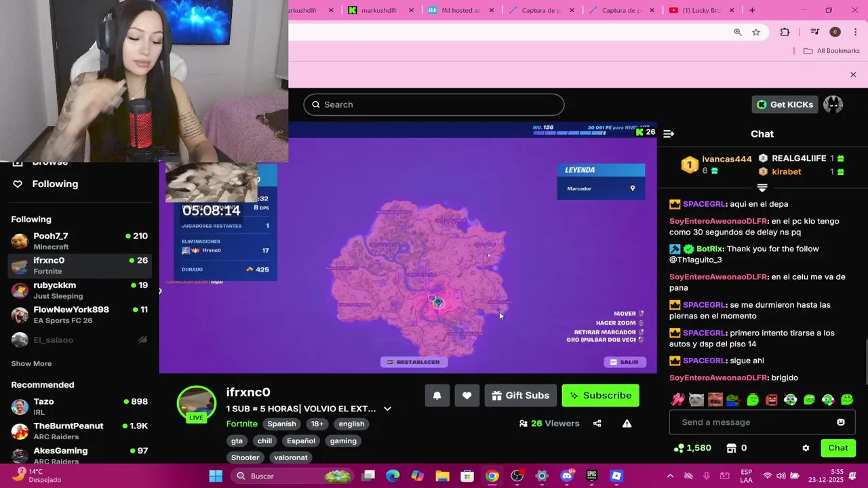Screen dimensions: 868x488
Task: Open the Kick user avatar menu
Action: pyautogui.click(x=833, y=104)
